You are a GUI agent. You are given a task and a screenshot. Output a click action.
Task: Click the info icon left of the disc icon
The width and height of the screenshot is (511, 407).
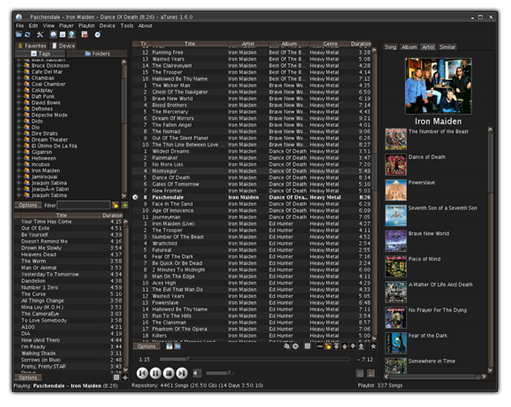[287, 347]
